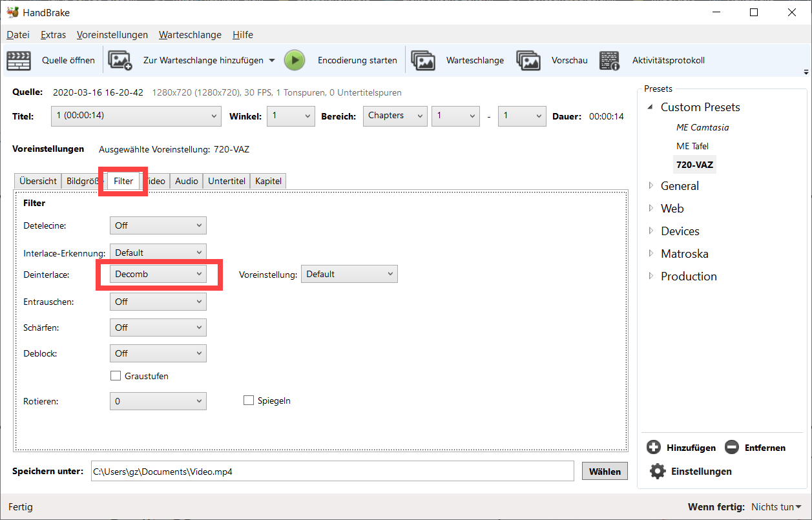
Task: Select the ME Tafel preset
Action: click(x=692, y=146)
